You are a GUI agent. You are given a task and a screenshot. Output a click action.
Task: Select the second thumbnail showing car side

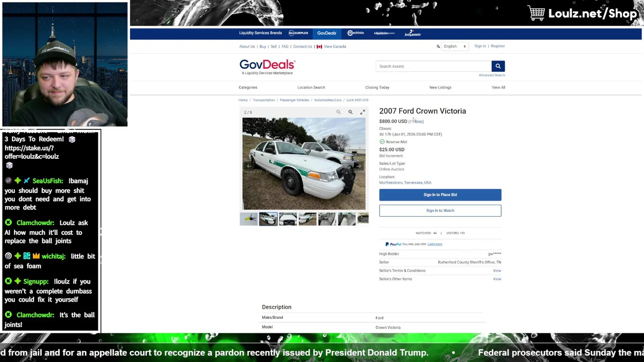pos(268,219)
